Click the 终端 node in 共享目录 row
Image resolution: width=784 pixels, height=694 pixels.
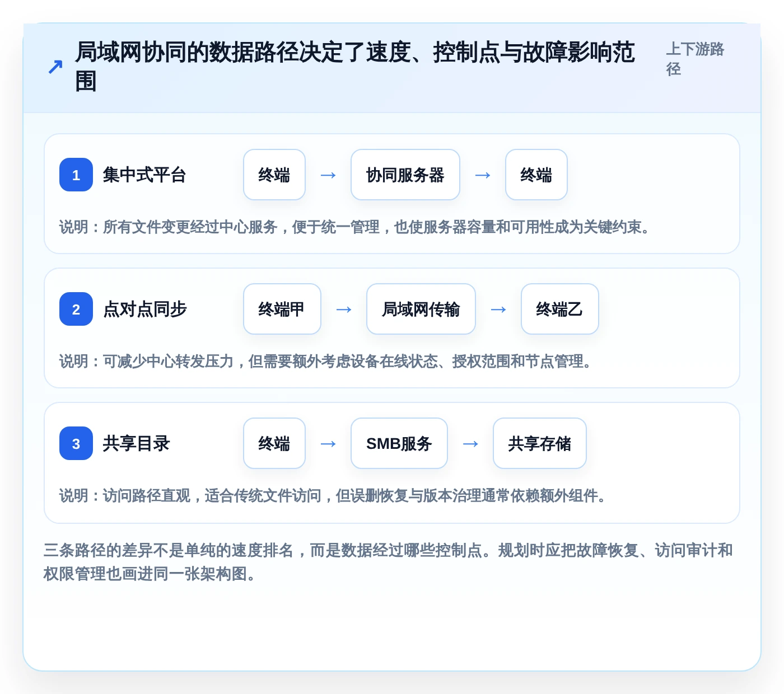(x=274, y=443)
